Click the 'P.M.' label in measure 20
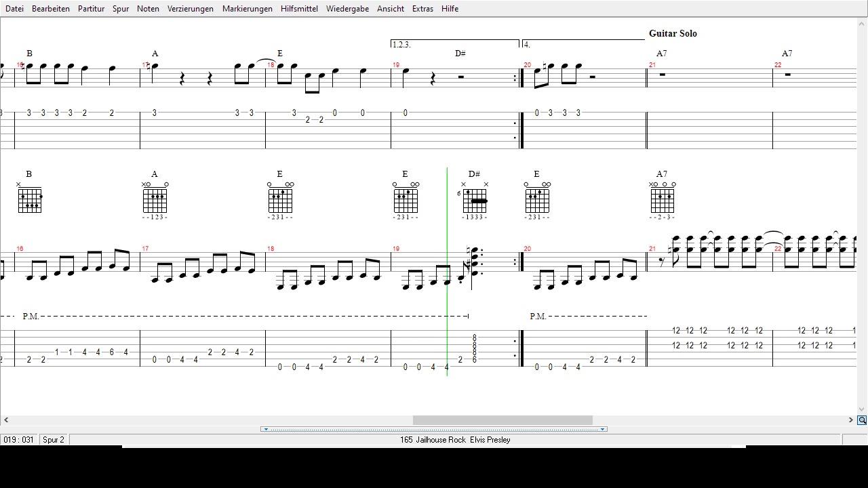The height and width of the screenshot is (488, 868). pos(538,317)
